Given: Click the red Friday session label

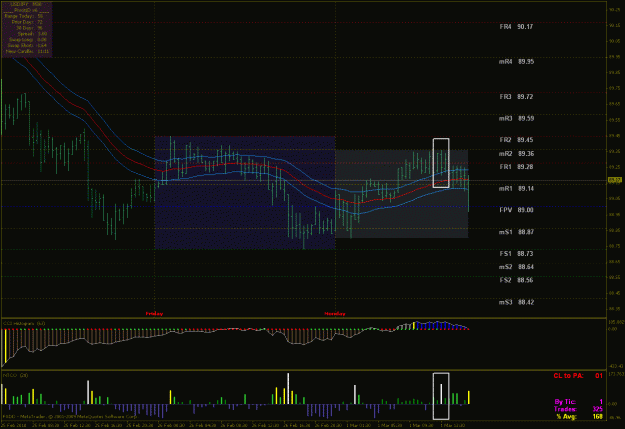Looking at the screenshot, I should [154, 314].
